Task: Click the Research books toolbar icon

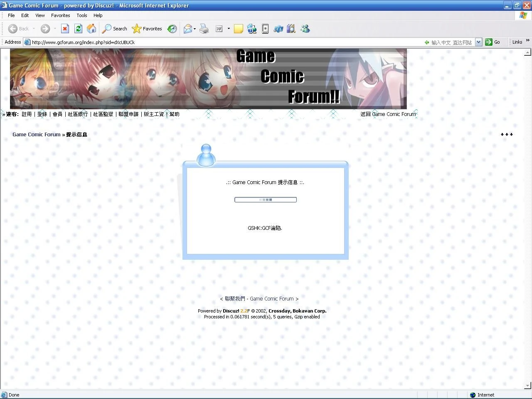Action: click(291, 29)
